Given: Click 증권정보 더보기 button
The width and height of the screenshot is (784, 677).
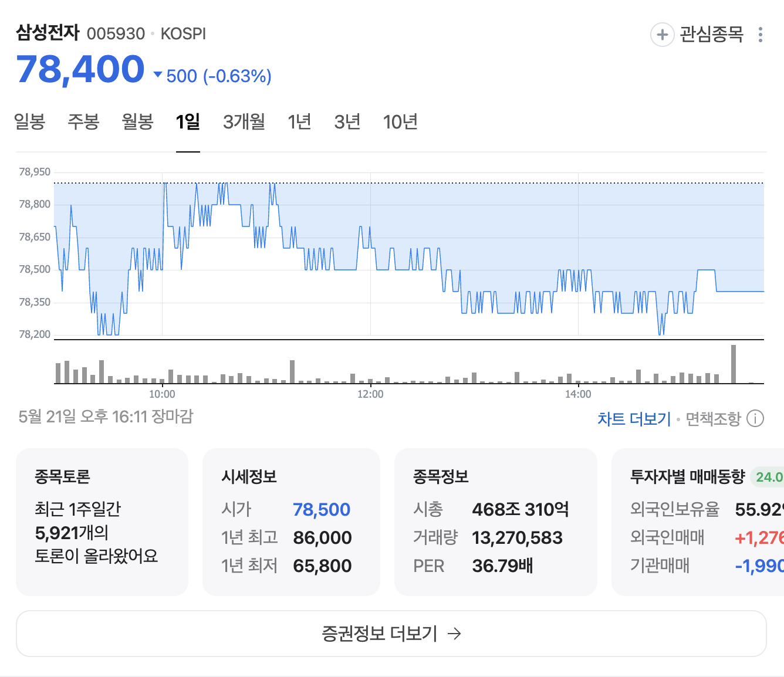Looking at the screenshot, I should (391, 634).
